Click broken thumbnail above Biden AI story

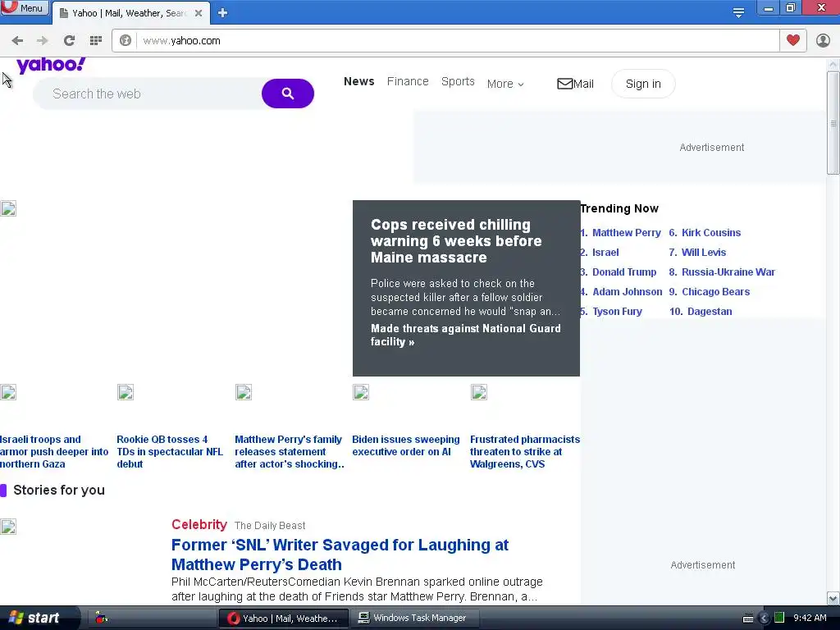tap(361, 392)
